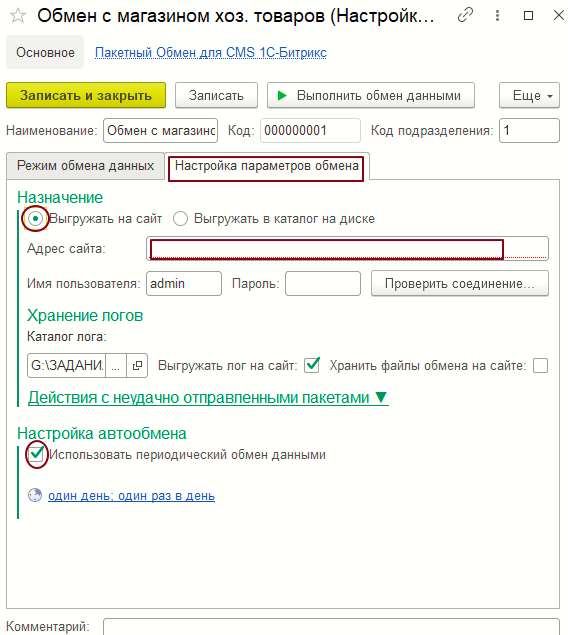The width and height of the screenshot is (568, 635).
Task: Open the 'Еще' dropdown menu
Action: [530, 96]
